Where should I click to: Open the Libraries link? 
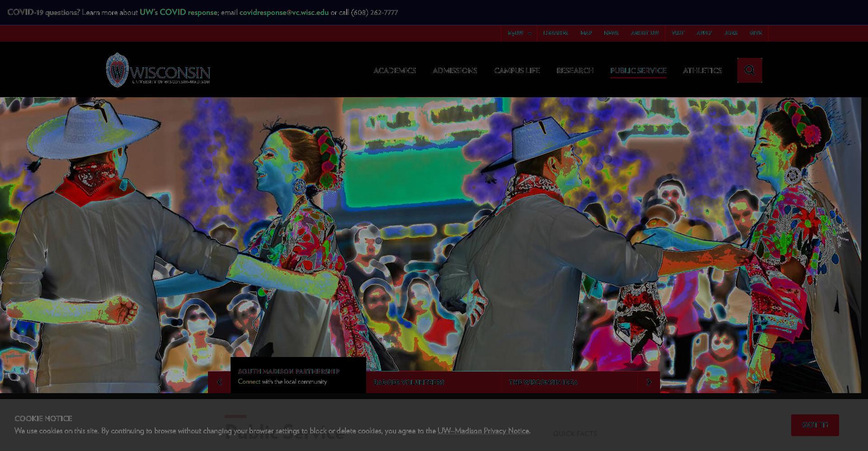[556, 33]
